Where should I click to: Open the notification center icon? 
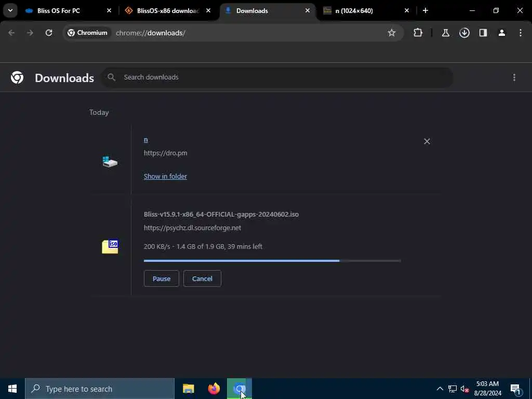(516, 389)
